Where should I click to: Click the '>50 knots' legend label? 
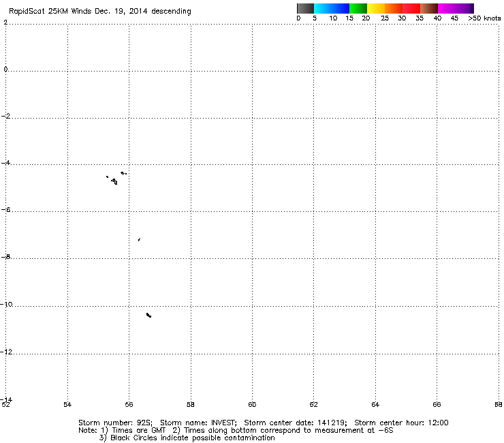pyautogui.click(x=484, y=18)
